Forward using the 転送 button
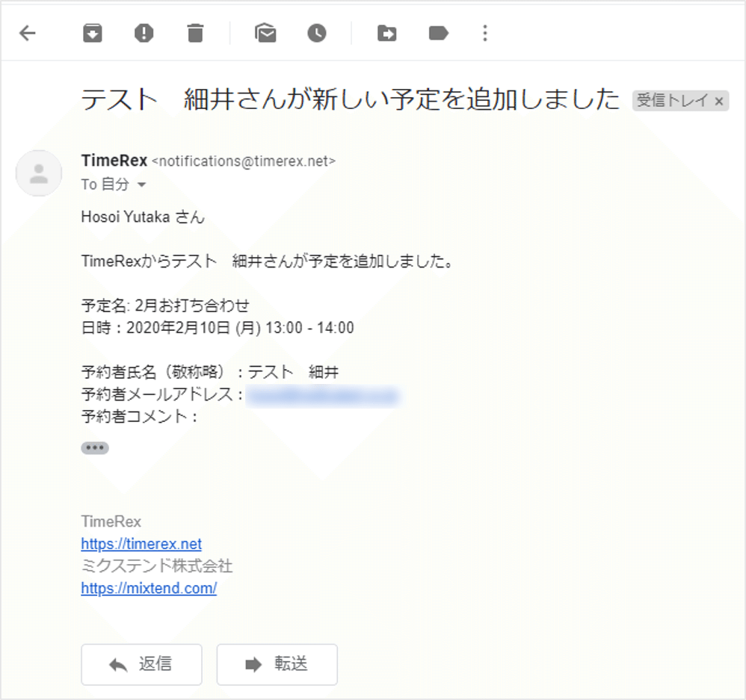 pos(277,664)
